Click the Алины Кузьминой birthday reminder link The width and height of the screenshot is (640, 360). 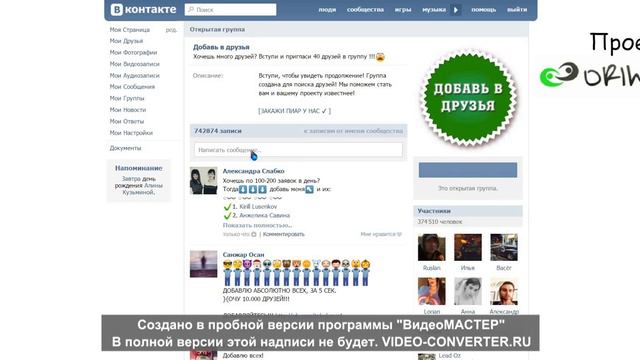click(x=142, y=189)
